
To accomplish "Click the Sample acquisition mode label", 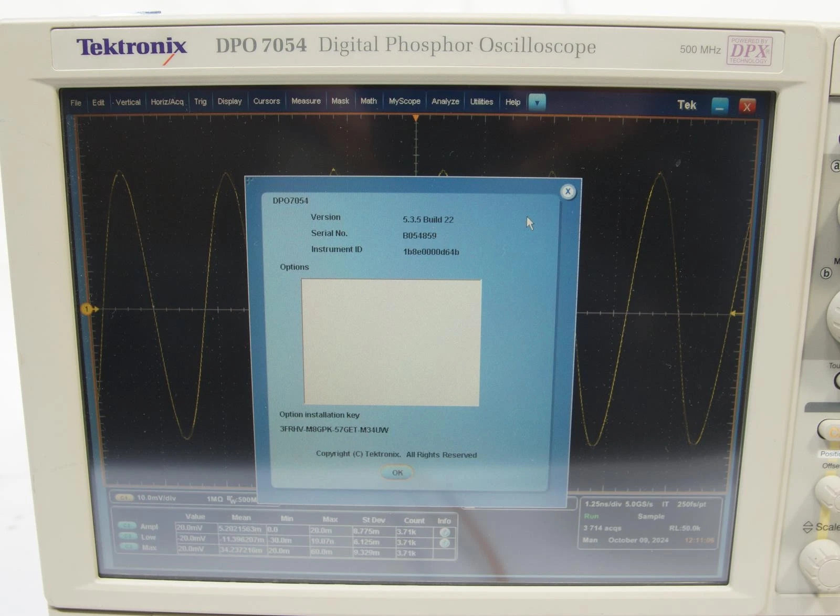I will tap(651, 516).
